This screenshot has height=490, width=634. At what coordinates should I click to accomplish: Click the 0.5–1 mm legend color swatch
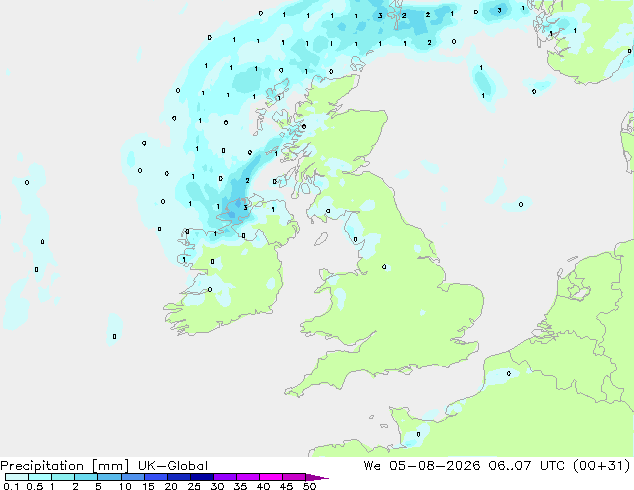point(40,477)
